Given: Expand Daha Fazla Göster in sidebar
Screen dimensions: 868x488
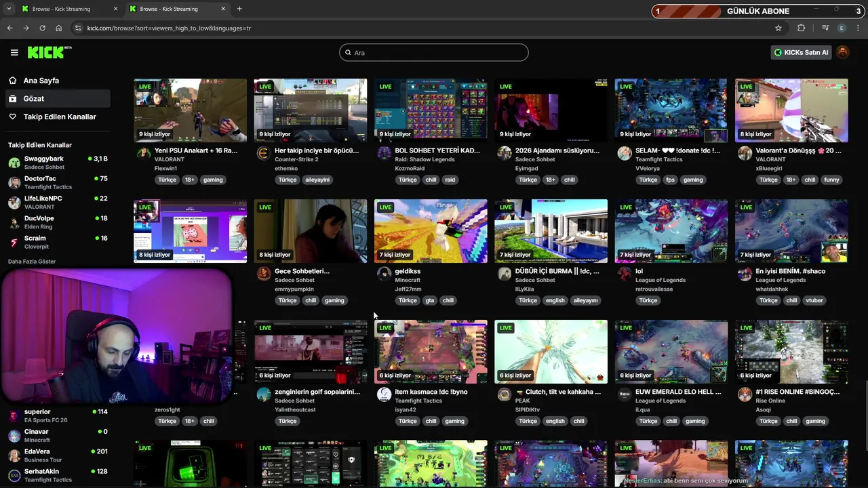Looking at the screenshot, I should pyautogui.click(x=32, y=262).
